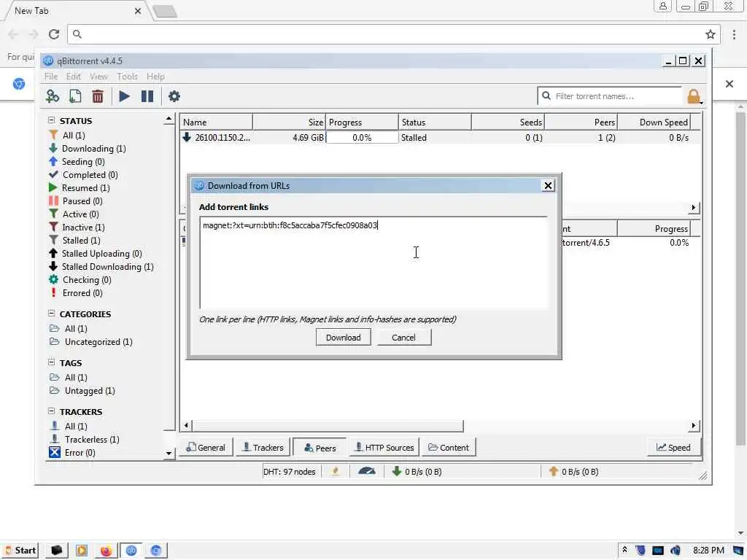This screenshot has height=560, width=747.
Task: Click the connection status icon in status bar
Action: click(x=336, y=472)
